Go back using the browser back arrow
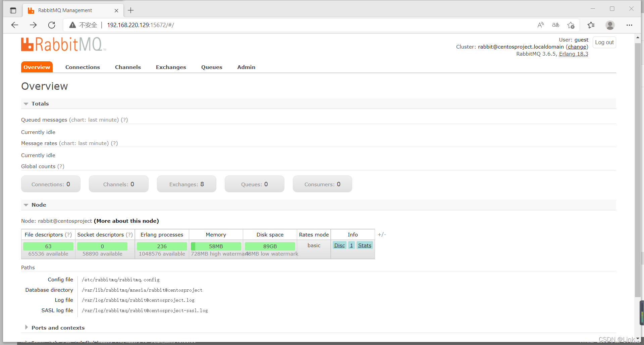 point(15,25)
